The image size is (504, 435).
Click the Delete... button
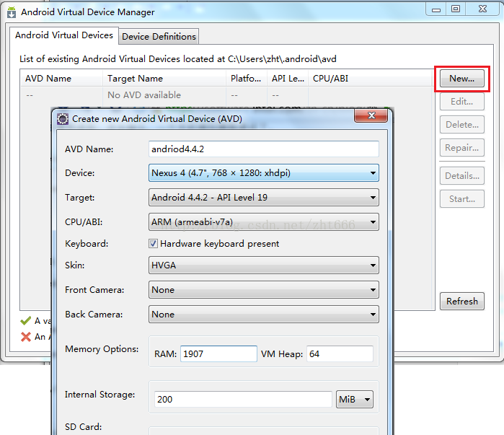[462, 125]
